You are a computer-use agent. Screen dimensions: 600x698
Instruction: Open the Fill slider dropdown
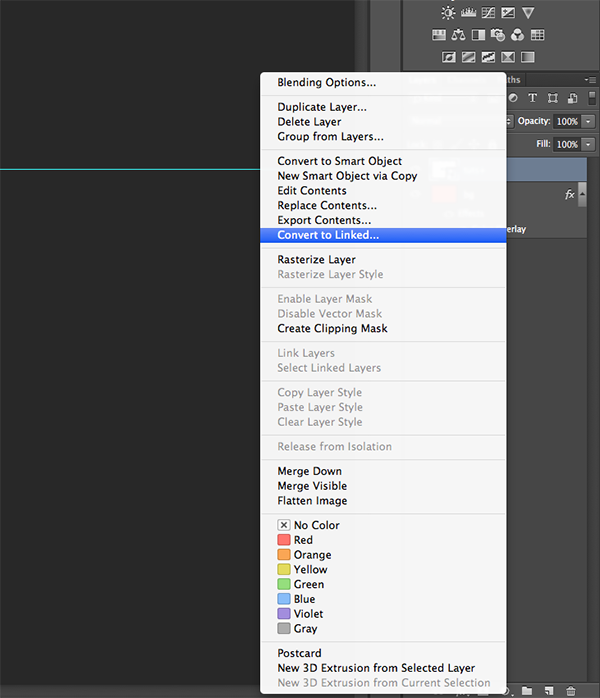click(x=588, y=144)
